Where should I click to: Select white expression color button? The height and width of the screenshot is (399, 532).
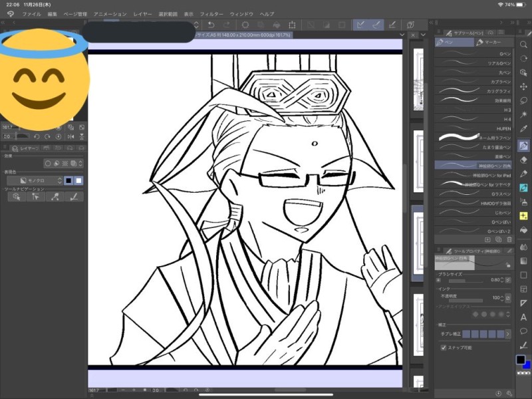click(78, 180)
